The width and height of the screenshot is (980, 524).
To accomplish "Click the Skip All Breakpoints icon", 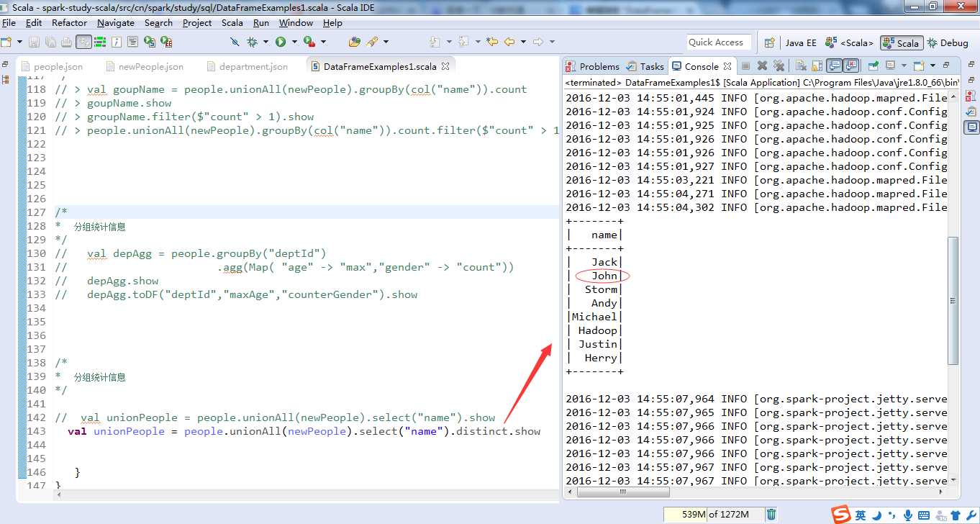I will (235, 42).
